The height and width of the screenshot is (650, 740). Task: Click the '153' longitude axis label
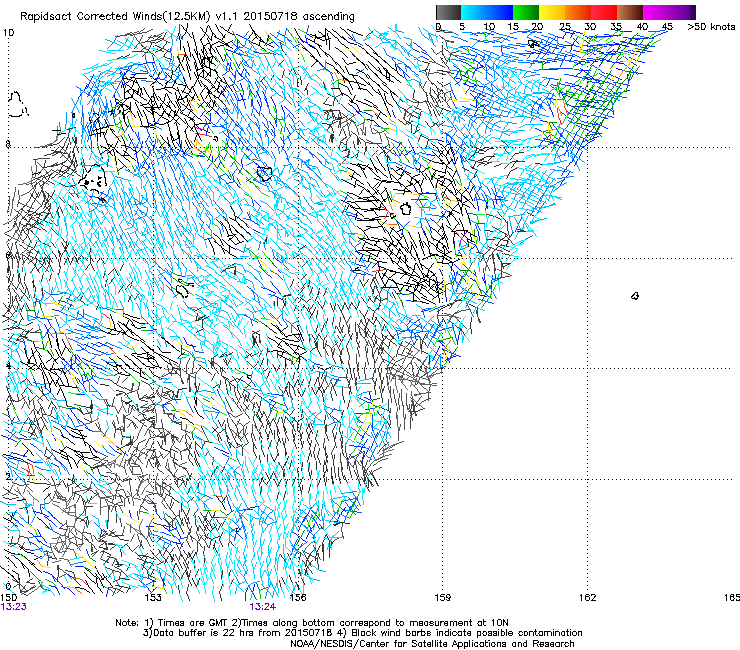click(153, 598)
